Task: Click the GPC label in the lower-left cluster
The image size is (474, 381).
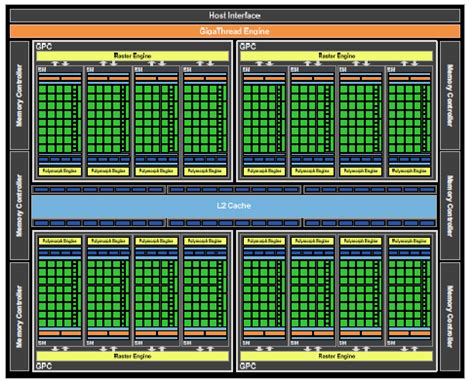Action: point(44,366)
